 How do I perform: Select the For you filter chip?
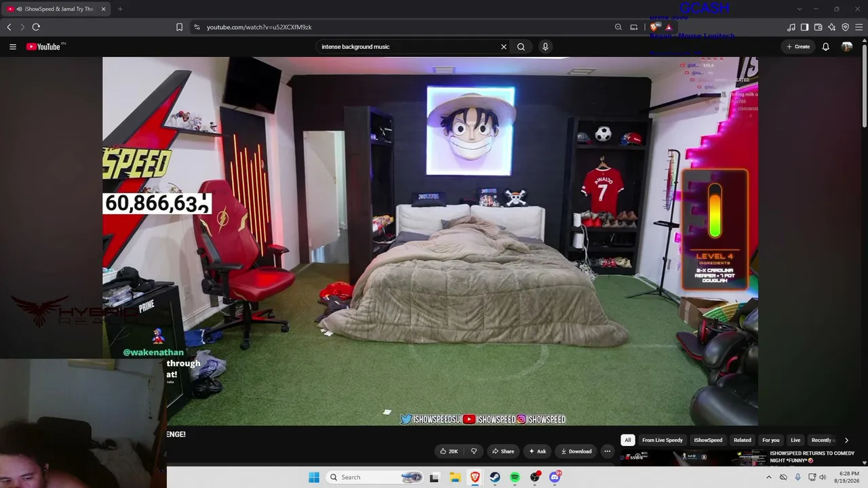pos(771,440)
